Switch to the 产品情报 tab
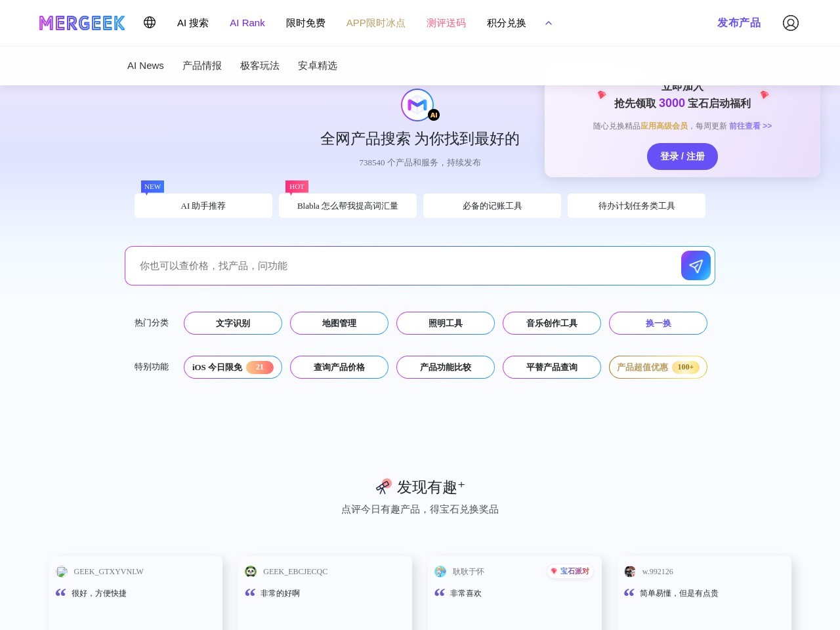The height and width of the screenshot is (630, 840). (202, 66)
